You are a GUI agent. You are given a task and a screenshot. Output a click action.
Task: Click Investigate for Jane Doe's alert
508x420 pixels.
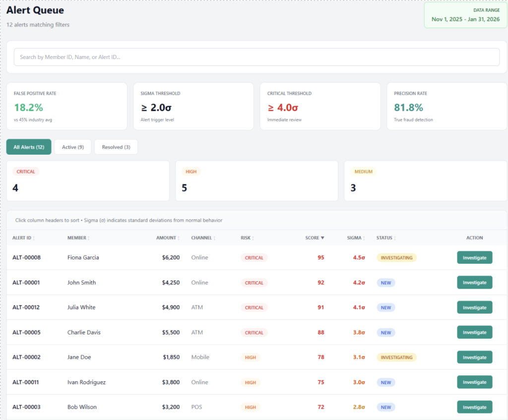click(475, 357)
